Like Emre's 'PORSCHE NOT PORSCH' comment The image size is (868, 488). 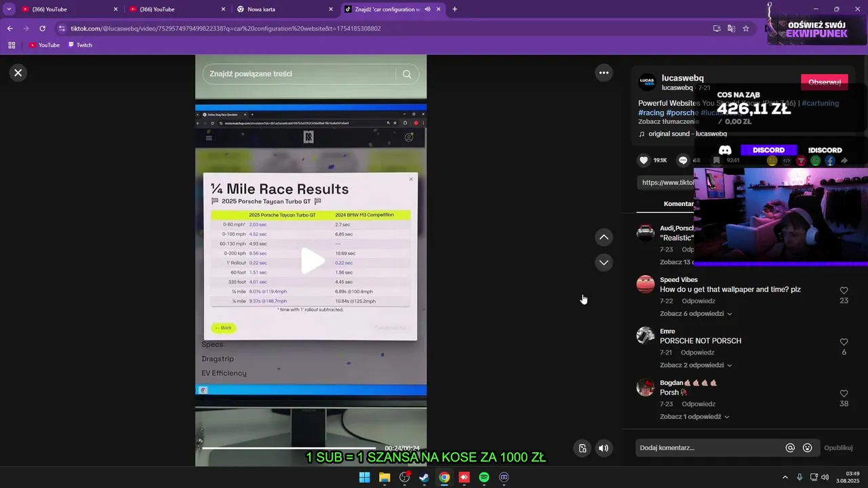pos(844,342)
